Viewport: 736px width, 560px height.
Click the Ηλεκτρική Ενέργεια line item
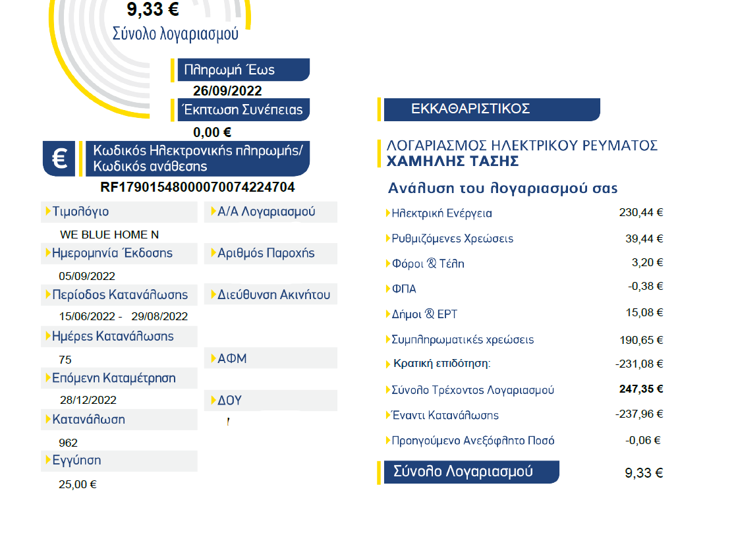click(441, 213)
